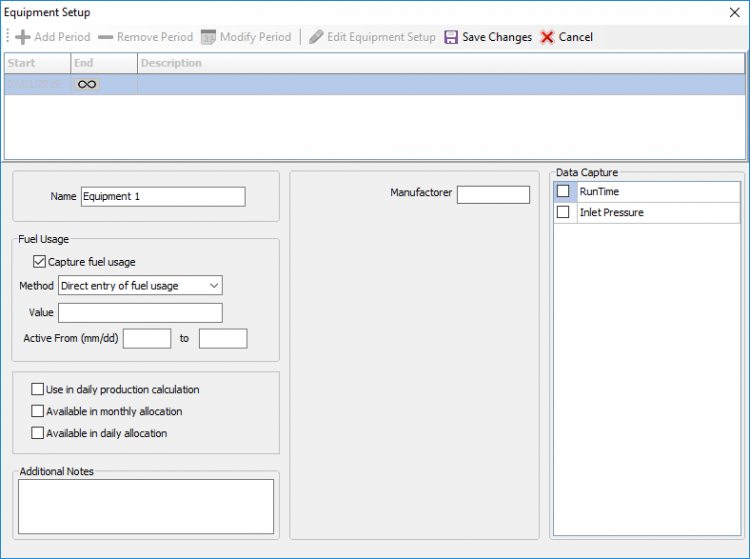Click the infinity symbol in End column
Image resolution: width=750 pixels, height=559 pixels.
(x=87, y=85)
